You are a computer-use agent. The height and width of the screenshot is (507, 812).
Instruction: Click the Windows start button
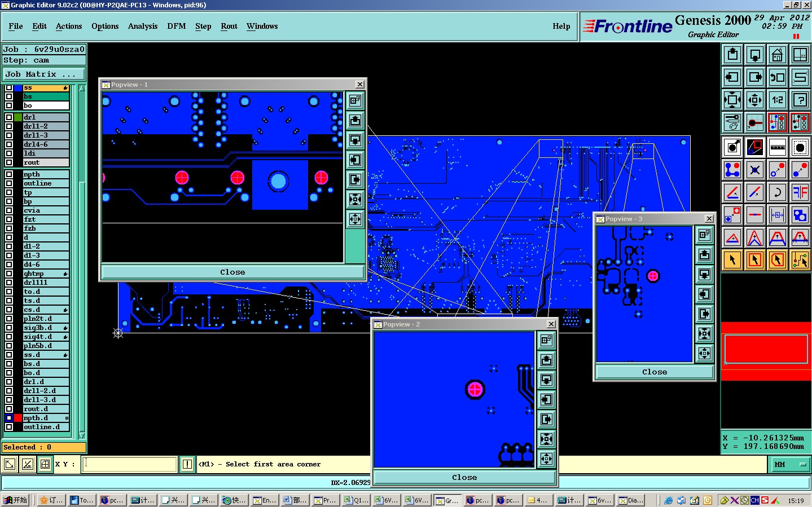(16, 500)
